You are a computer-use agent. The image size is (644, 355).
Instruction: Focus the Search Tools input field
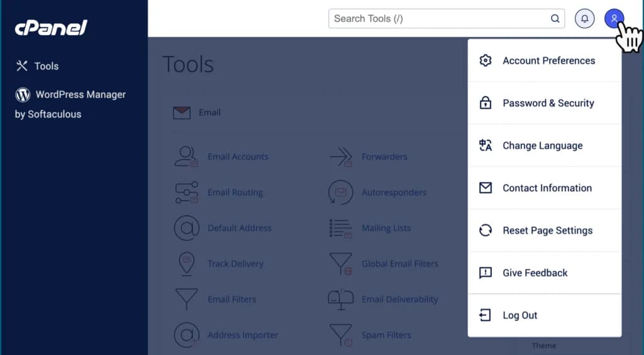447,18
